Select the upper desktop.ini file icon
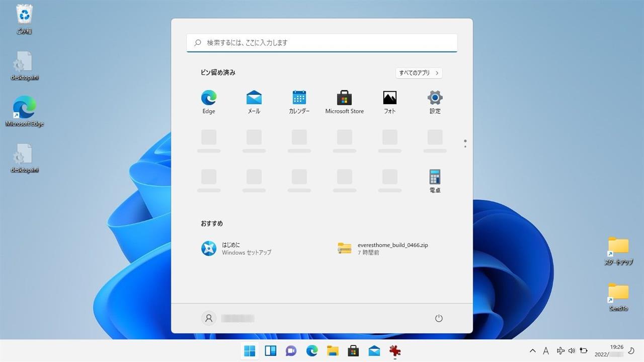Image resolution: width=644 pixels, height=362 pixels. tap(24, 66)
